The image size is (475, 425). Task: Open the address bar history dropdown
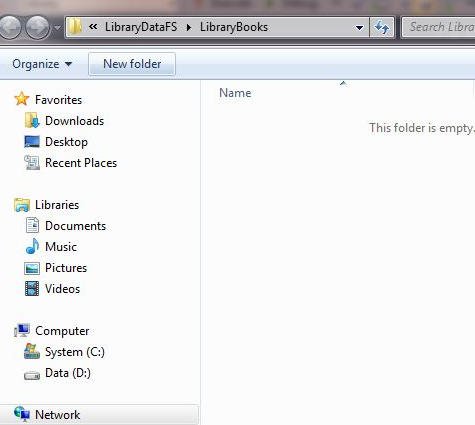click(x=359, y=28)
